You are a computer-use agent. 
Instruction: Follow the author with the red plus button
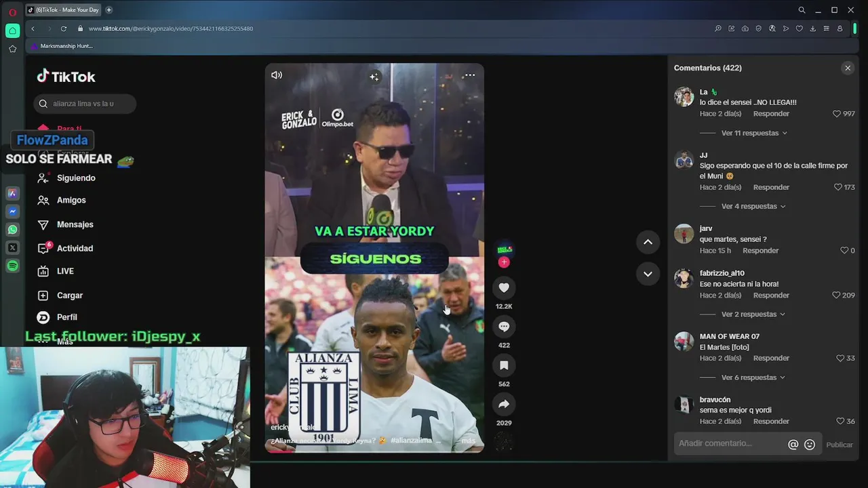[504, 262]
